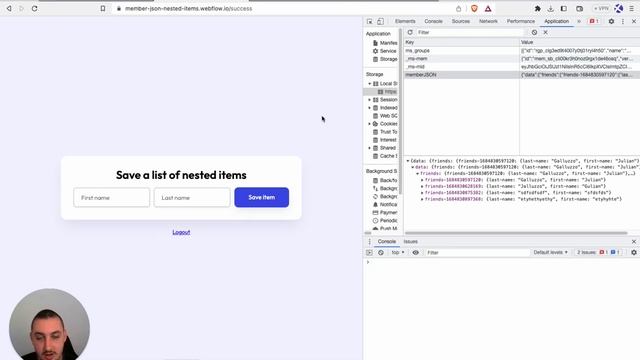
Task: Select the Web SQL tree item
Action: pos(385,116)
